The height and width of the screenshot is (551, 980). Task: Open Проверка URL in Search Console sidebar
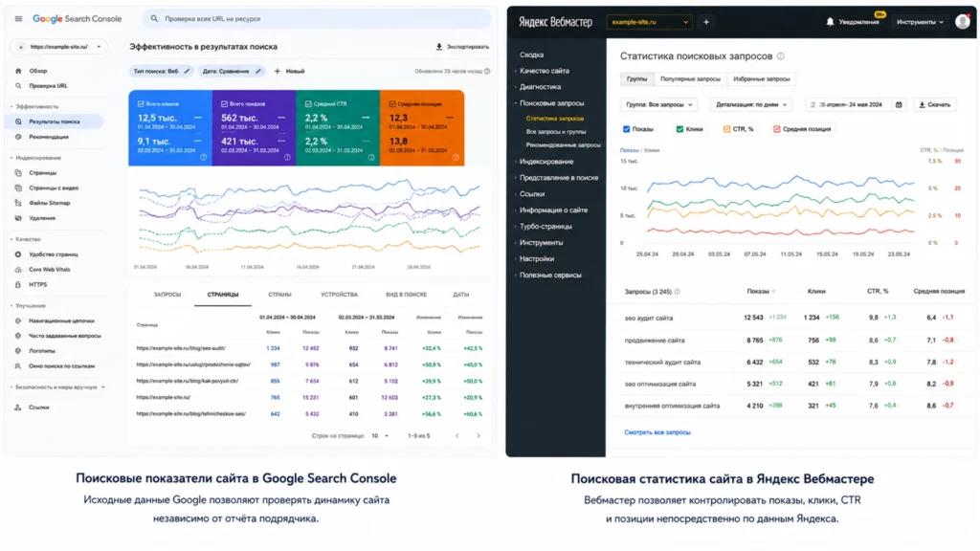coord(48,85)
